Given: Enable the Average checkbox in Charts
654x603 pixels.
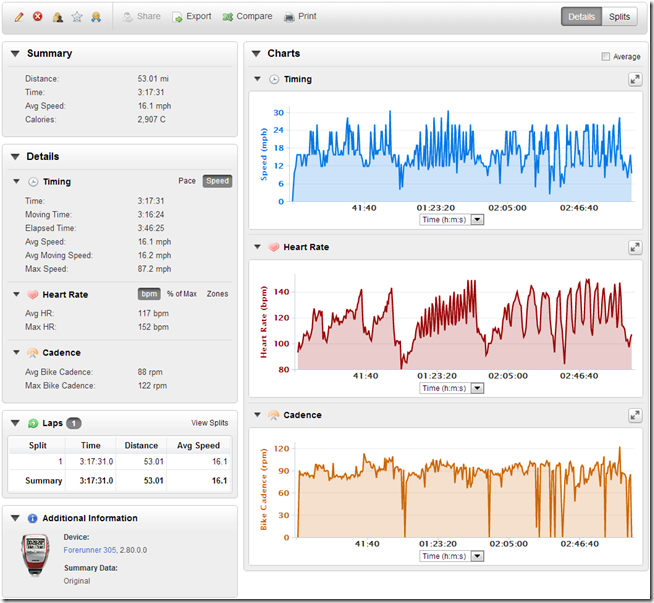Looking at the screenshot, I should click(x=606, y=57).
